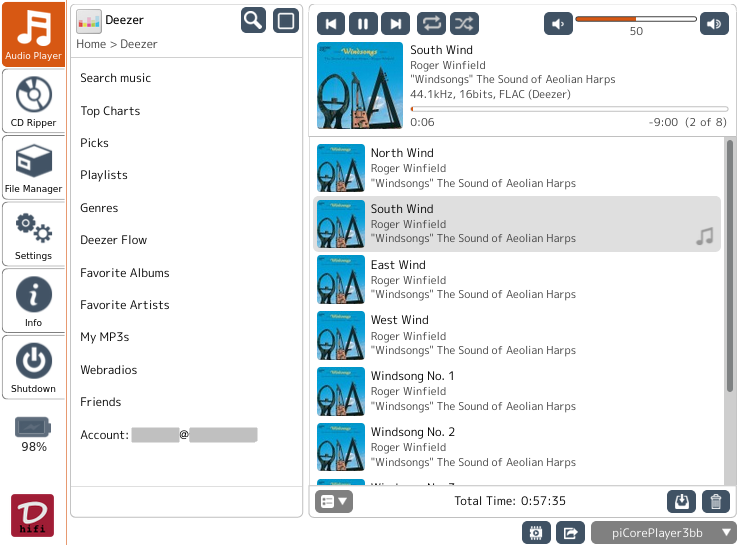This screenshot has height=545, width=737.
Task: Click the Deezer service icon
Action: pyautogui.click(x=89, y=22)
